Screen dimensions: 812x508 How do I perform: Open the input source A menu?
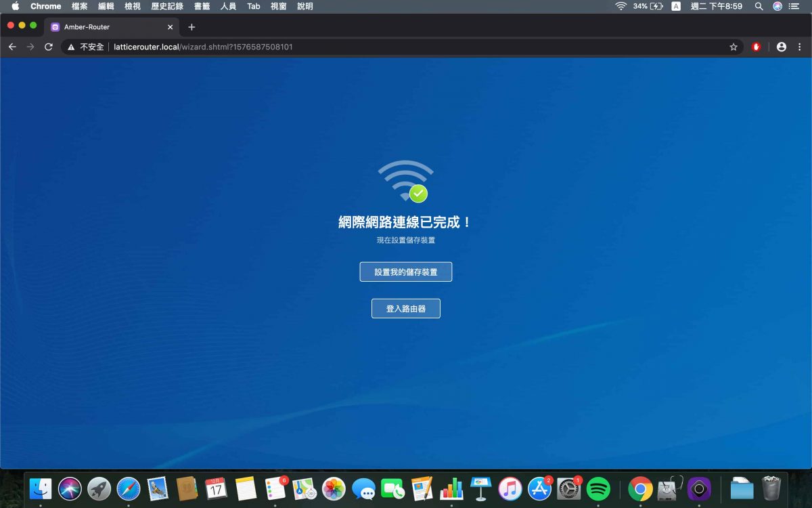coord(676,6)
